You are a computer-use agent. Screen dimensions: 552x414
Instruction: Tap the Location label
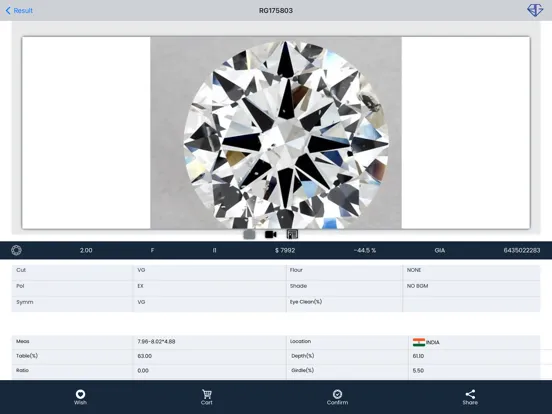(300, 341)
